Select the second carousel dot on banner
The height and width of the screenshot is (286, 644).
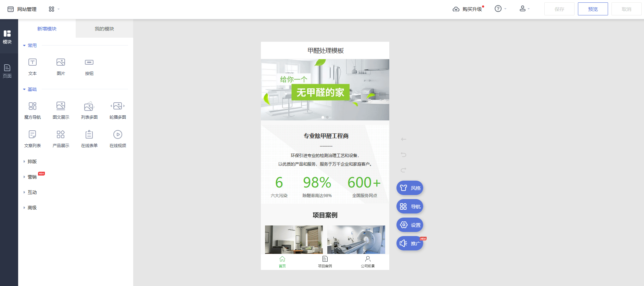pyautogui.click(x=327, y=117)
